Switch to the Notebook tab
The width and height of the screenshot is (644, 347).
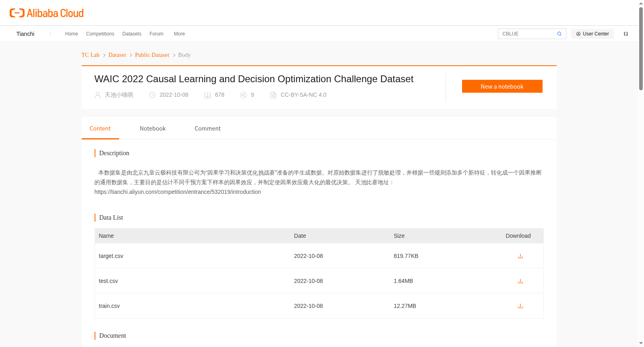click(x=153, y=129)
